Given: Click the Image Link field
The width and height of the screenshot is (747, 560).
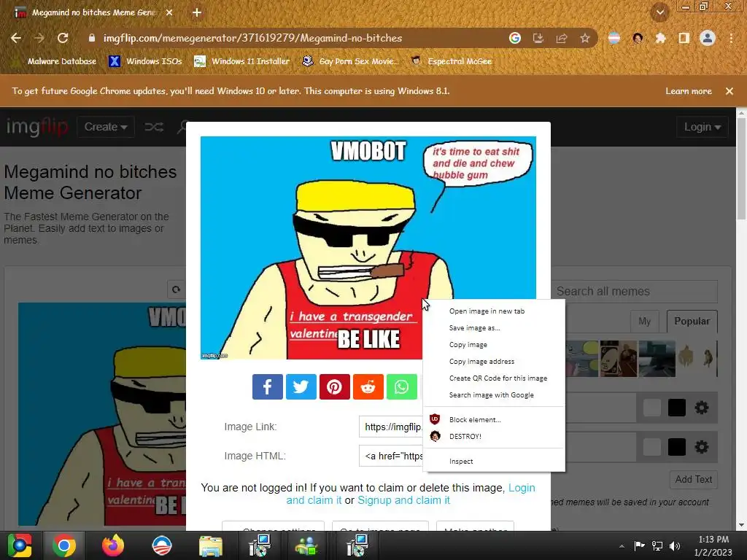Looking at the screenshot, I should 391,427.
